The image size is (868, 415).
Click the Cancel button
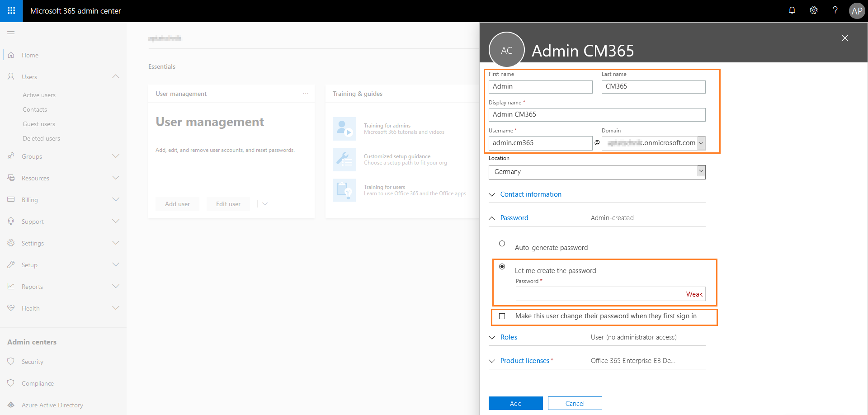click(575, 403)
